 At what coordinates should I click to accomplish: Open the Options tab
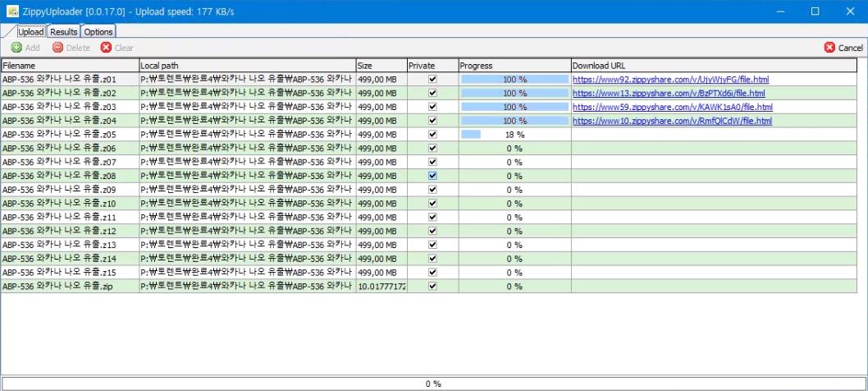pyautogui.click(x=98, y=31)
